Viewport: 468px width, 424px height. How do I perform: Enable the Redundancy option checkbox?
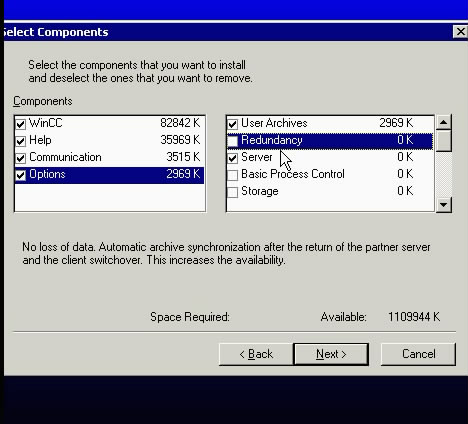coord(233,141)
